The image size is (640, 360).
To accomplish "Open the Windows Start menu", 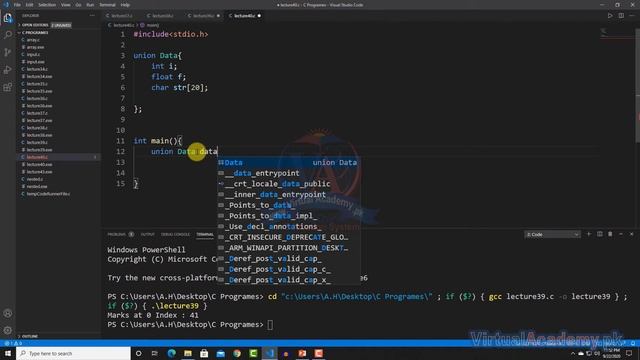I will [x=8, y=353].
